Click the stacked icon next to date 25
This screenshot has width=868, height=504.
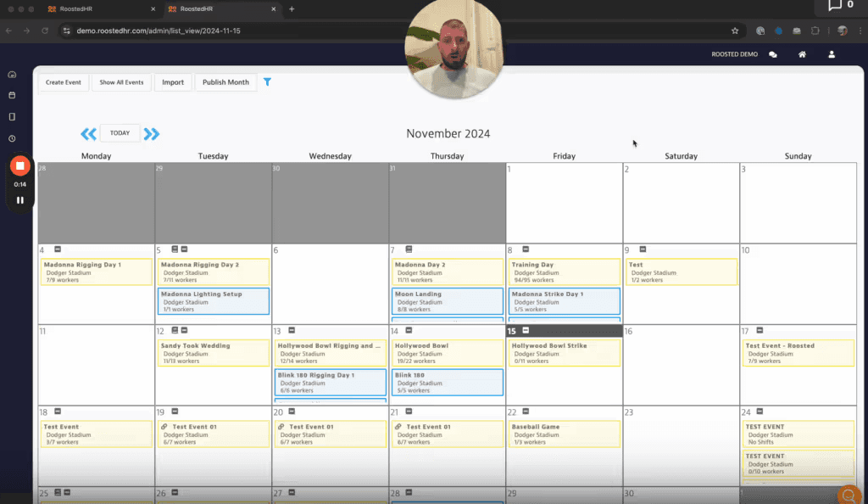[58, 492]
